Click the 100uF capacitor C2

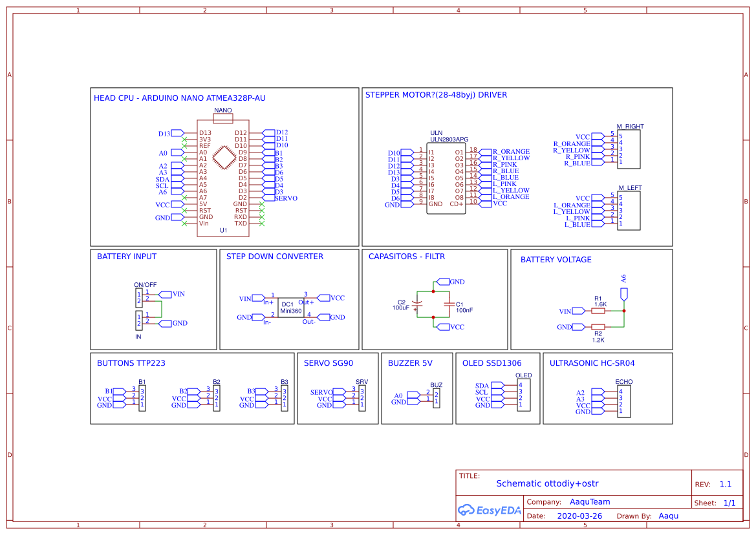coord(416,304)
